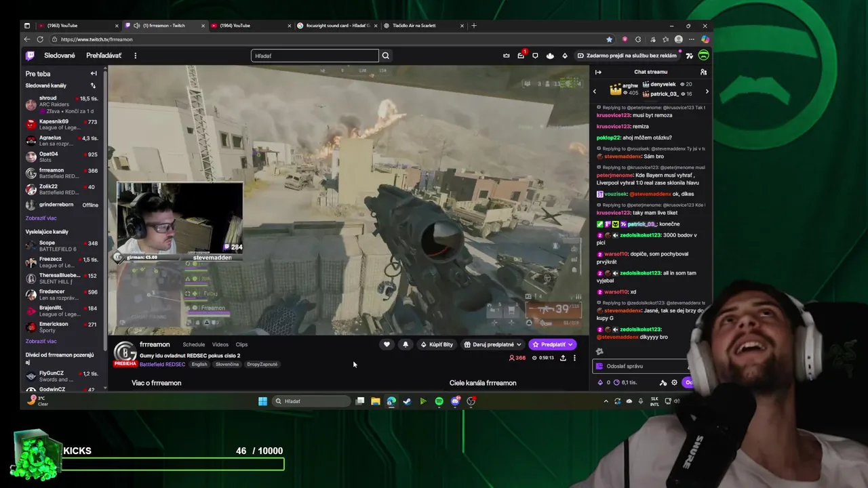Image resolution: width=868 pixels, height=488 pixels.
Task: Expand recommended channels Zobraziť viac link
Action: tap(41, 341)
